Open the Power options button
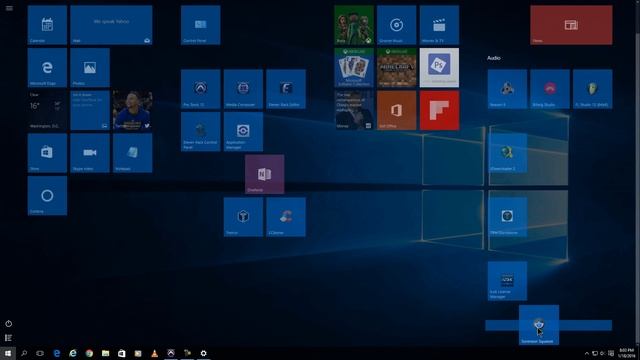Screen dimensions: 640x360 (9, 324)
